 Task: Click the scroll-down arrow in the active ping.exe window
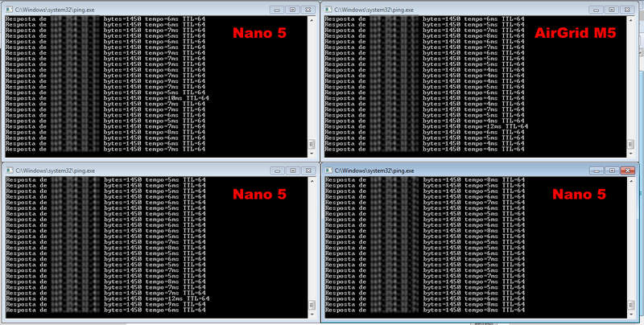631,315
